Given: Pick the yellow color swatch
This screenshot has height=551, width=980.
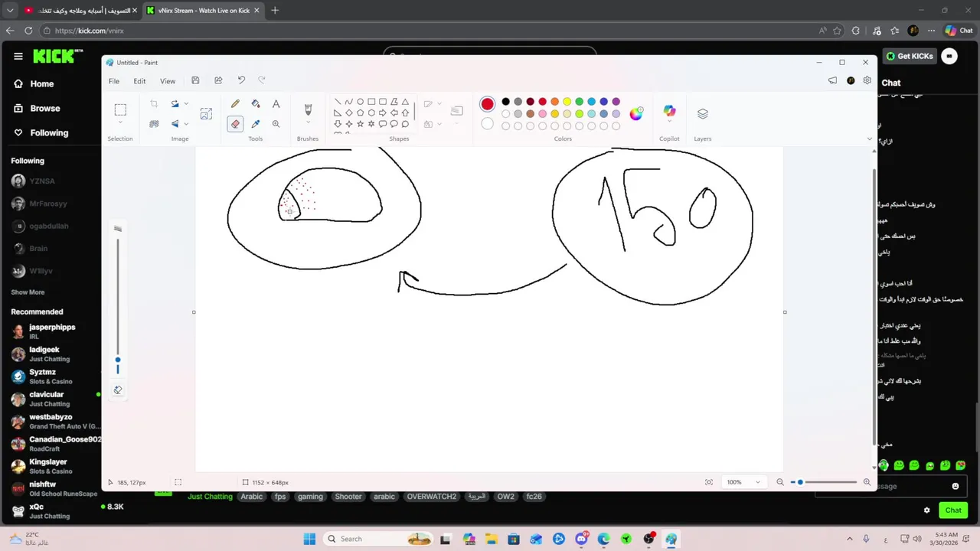Looking at the screenshot, I should click(567, 102).
